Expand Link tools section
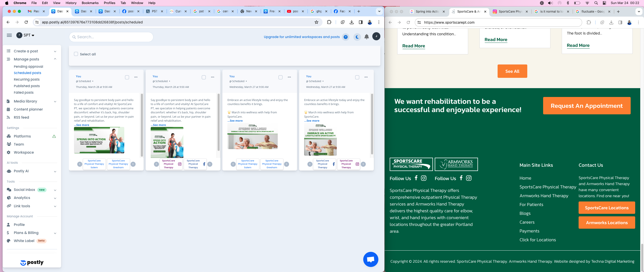 coord(31,206)
